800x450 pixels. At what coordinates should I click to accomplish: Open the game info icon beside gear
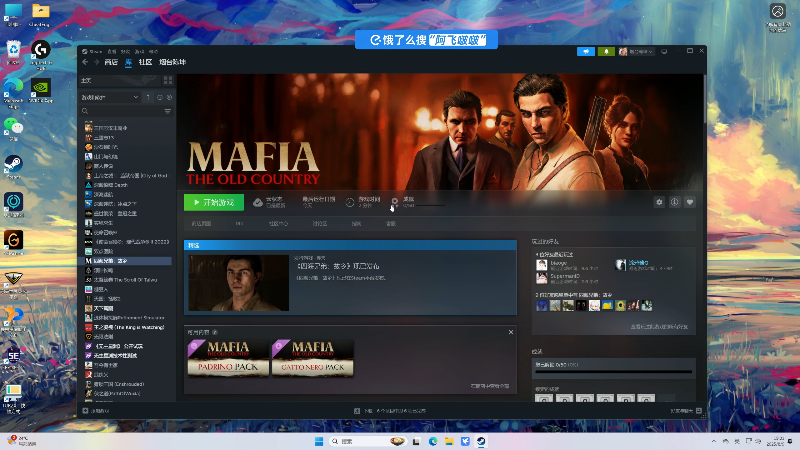click(x=674, y=203)
